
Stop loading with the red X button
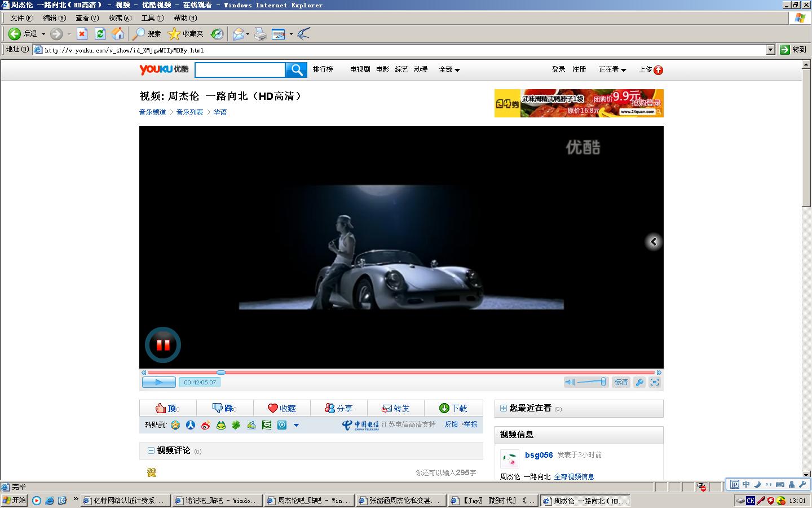[x=82, y=34]
